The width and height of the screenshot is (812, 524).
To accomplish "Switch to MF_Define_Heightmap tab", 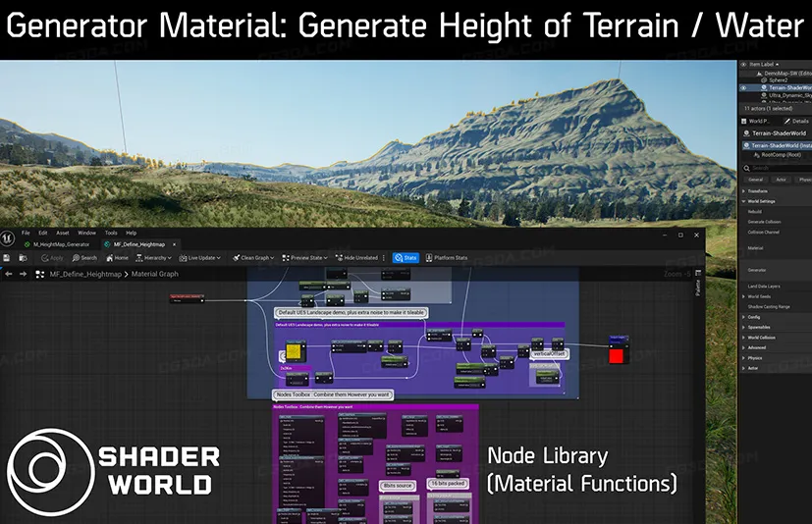I will [x=138, y=244].
